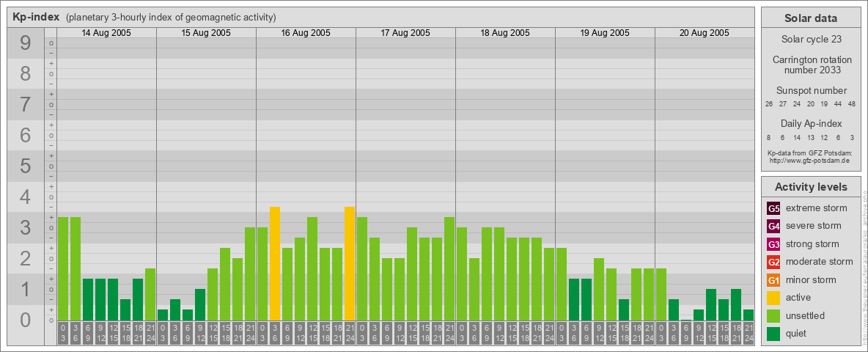868x352 pixels.
Task: Select the 15 Aug 0-3h dark green bar
Action: coord(163,315)
